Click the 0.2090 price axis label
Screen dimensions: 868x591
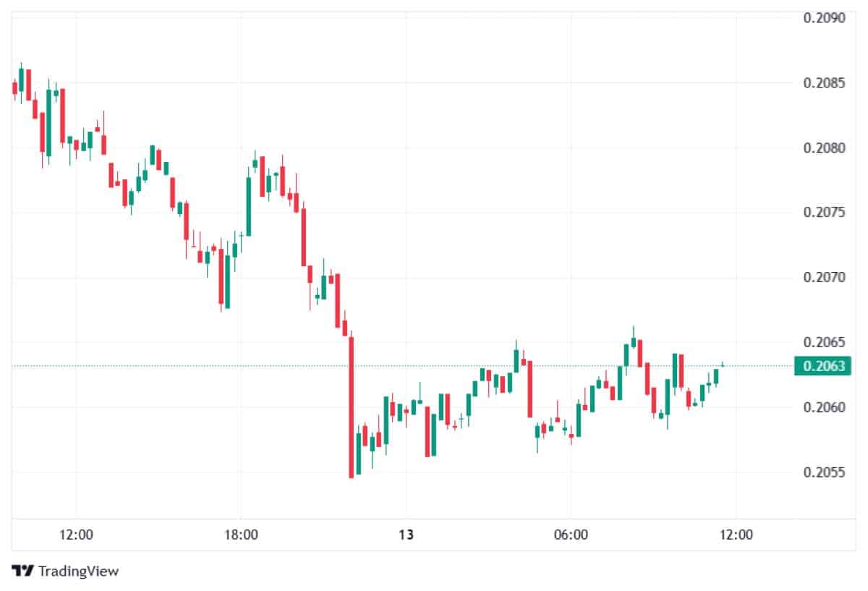point(824,18)
